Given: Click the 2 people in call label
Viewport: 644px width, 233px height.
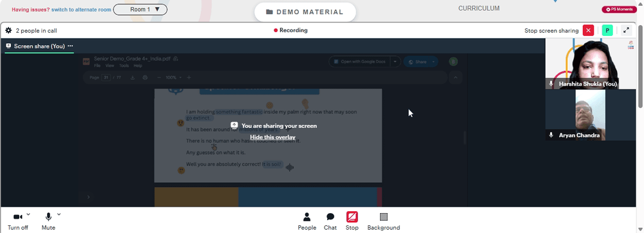Looking at the screenshot, I should [x=37, y=31].
